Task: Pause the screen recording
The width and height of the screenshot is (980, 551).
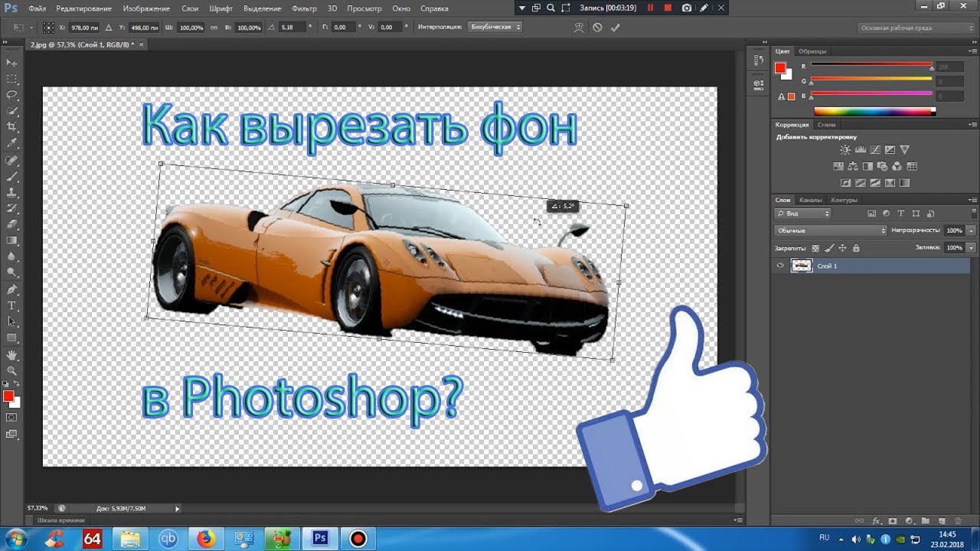Action: (651, 8)
